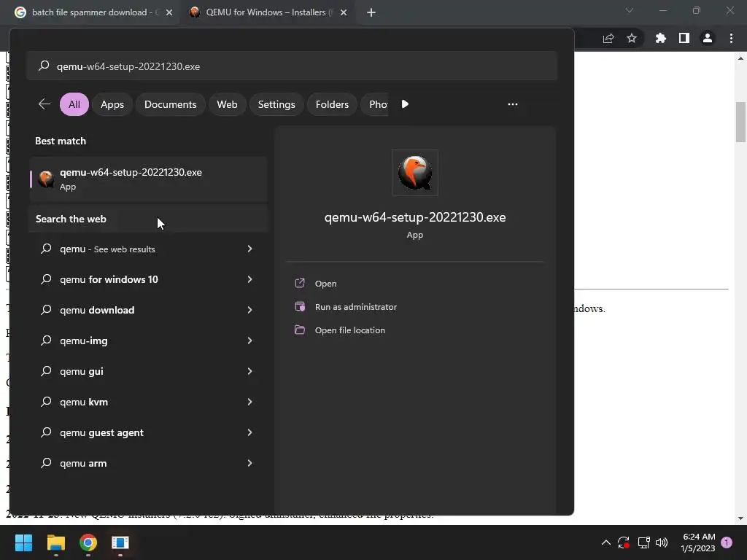Open Chrome profile avatar icon
Screen dimensions: 747x560
pyautogui.click(x=708, y=38)
